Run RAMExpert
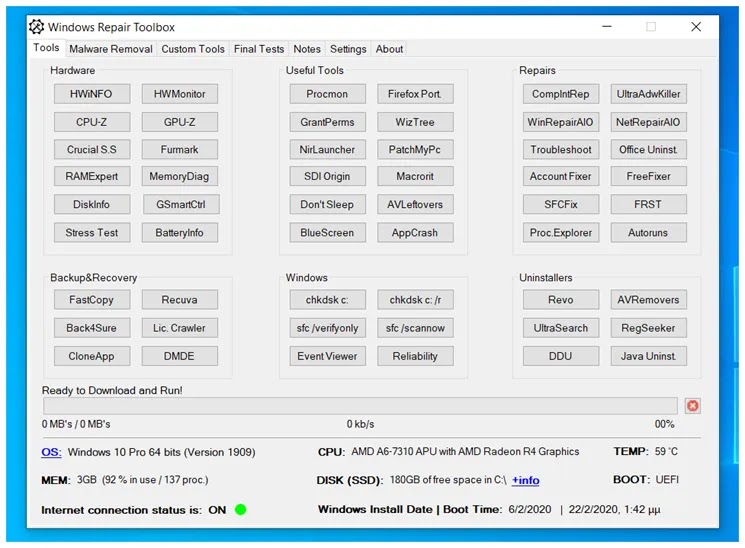This screenshot has height=548, width=745. tap(92, 176)
